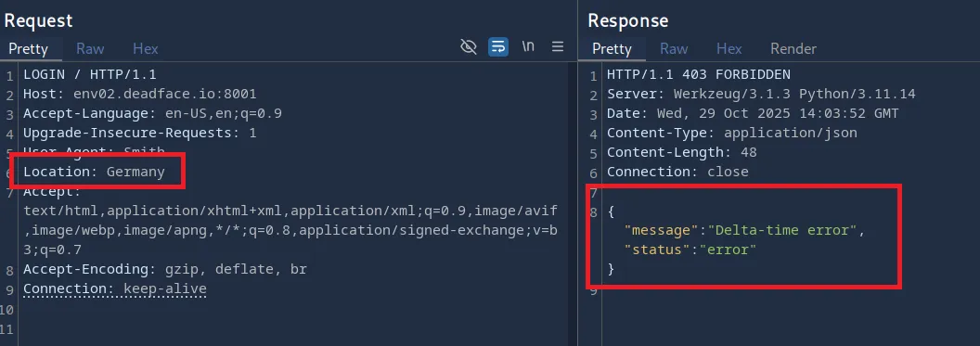Place cursor on Location: Germany header

click(x=95, y=172)
